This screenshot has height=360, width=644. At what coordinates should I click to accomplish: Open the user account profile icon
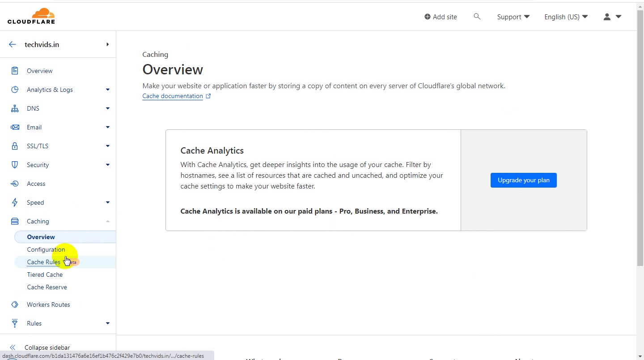pyautogui.click(x=607, y=17)
